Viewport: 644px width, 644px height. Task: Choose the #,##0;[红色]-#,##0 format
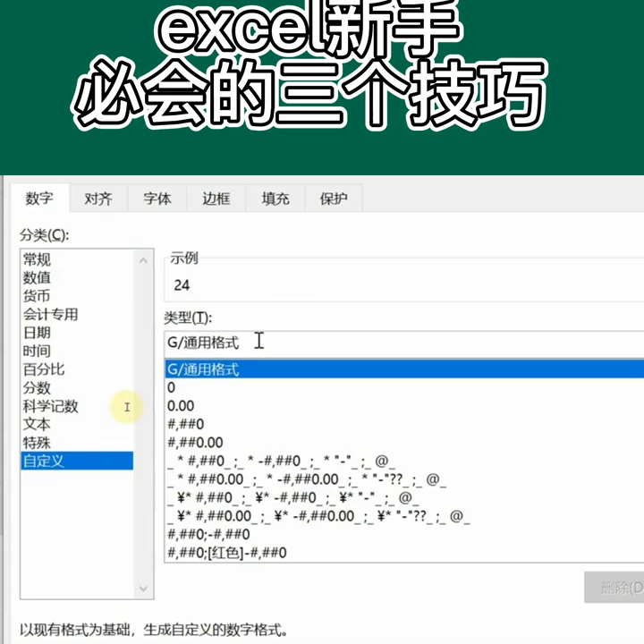[404, 553]
